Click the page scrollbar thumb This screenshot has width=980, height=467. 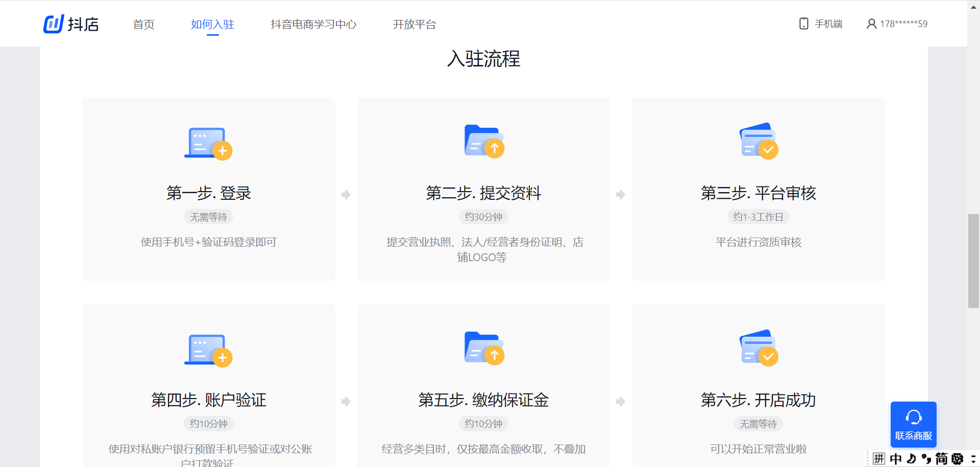point(973,261)
